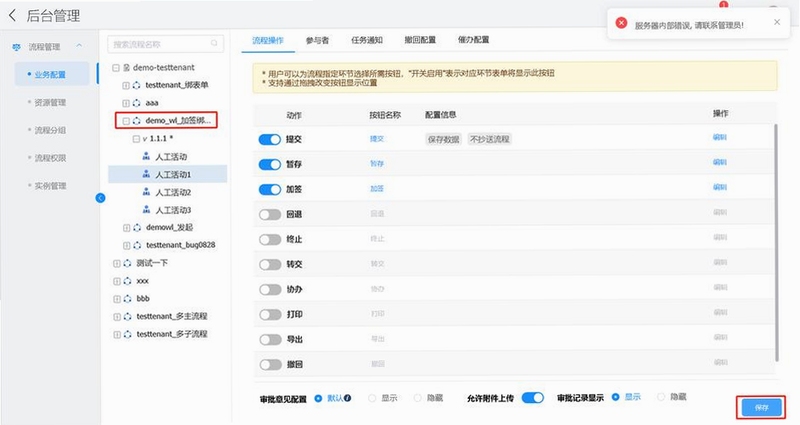This screenshot has height=425, width=800.
Task: Expand the bbb tree node
Action: [x=116, y=299]
